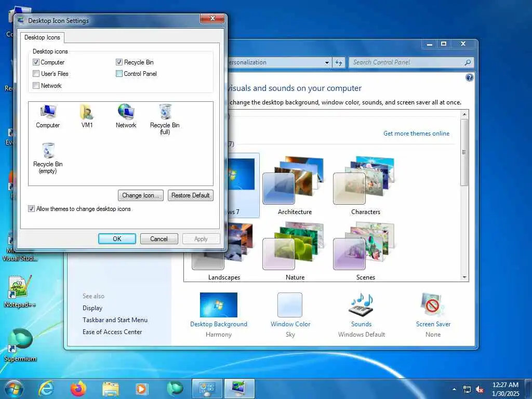Select the Recycle Bin (full) icon
Viewport: 532px width, 399px height.
coord(165,119)
